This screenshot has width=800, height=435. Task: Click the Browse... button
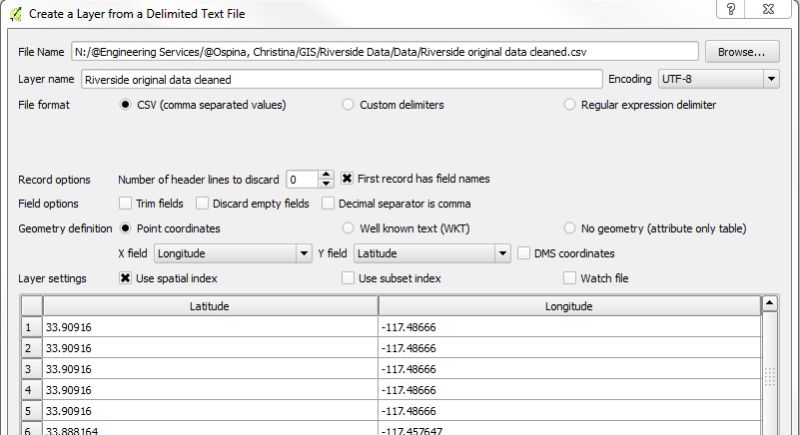742,52
